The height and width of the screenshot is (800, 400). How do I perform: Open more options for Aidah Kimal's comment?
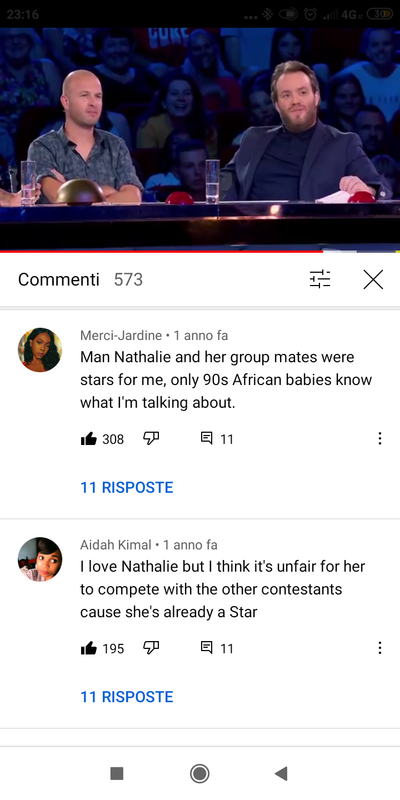click(x=379, y=648)
